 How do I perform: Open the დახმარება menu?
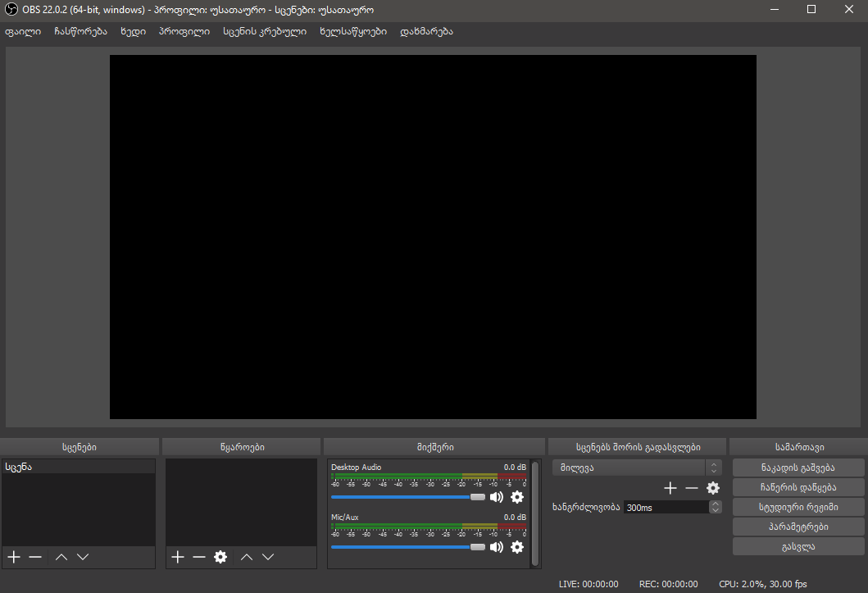click(427, 31)
